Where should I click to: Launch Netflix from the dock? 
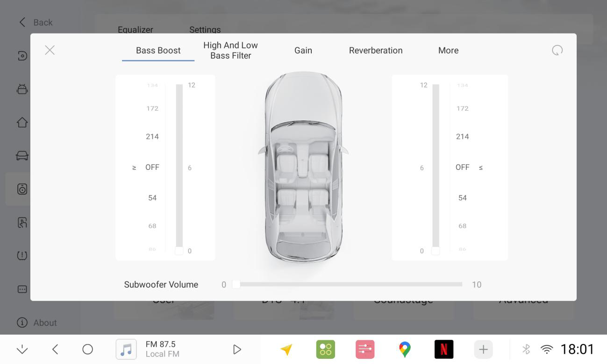(444, 349)
